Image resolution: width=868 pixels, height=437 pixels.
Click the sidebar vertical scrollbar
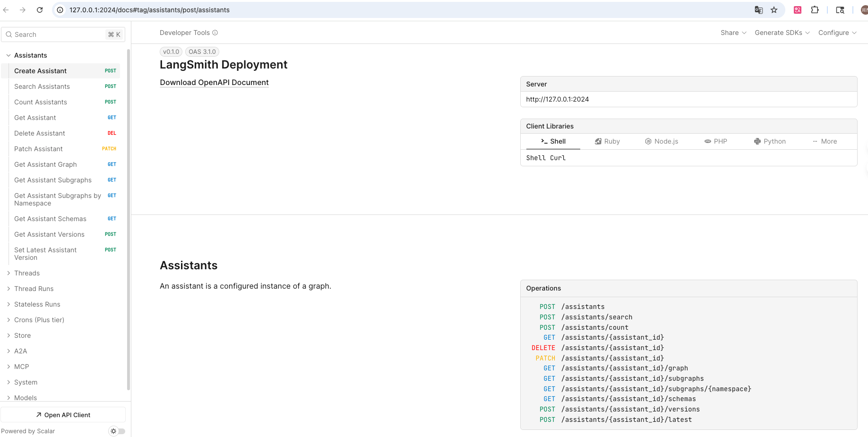[x=129, y=220]
